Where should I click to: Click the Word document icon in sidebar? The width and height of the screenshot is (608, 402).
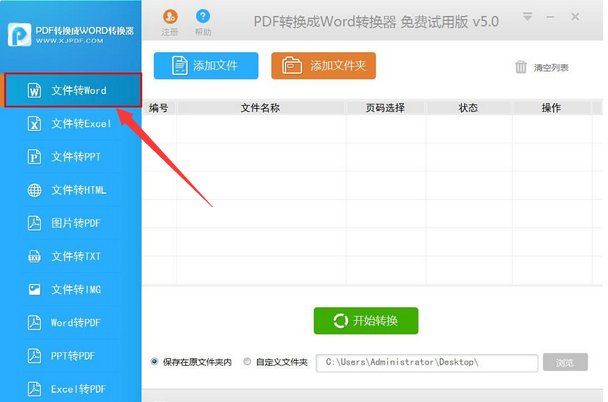[35, 90]
